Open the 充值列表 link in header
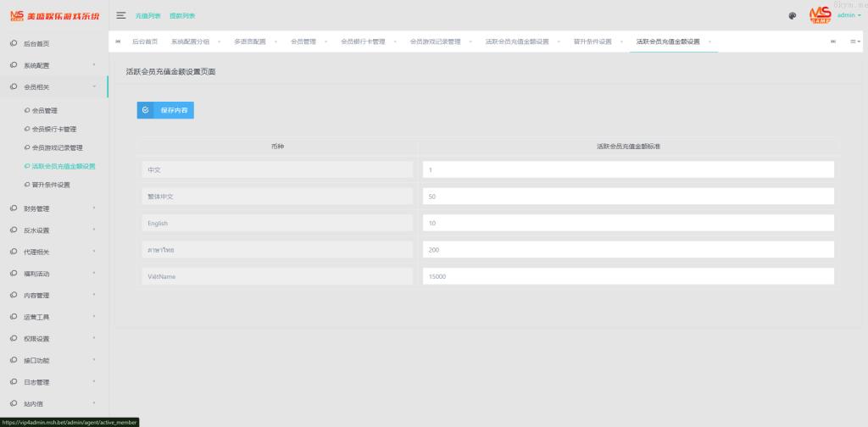The width and height of the screenshot is (868, 427). 147,15
